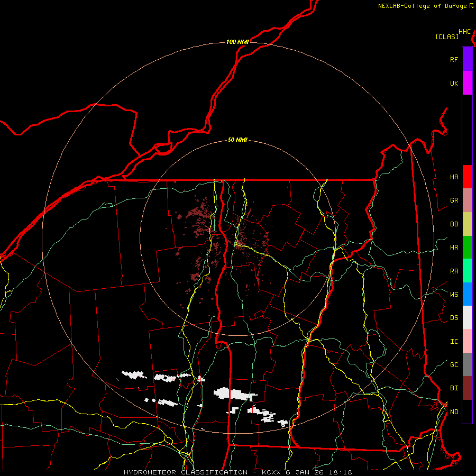Click the IC legend label

click(x=454, y=342)
